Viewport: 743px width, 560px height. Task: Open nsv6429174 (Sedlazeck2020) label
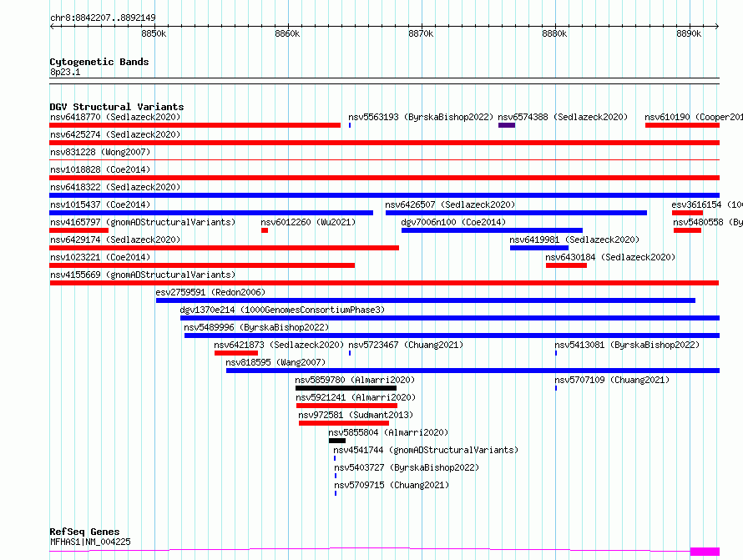(115, 240)
